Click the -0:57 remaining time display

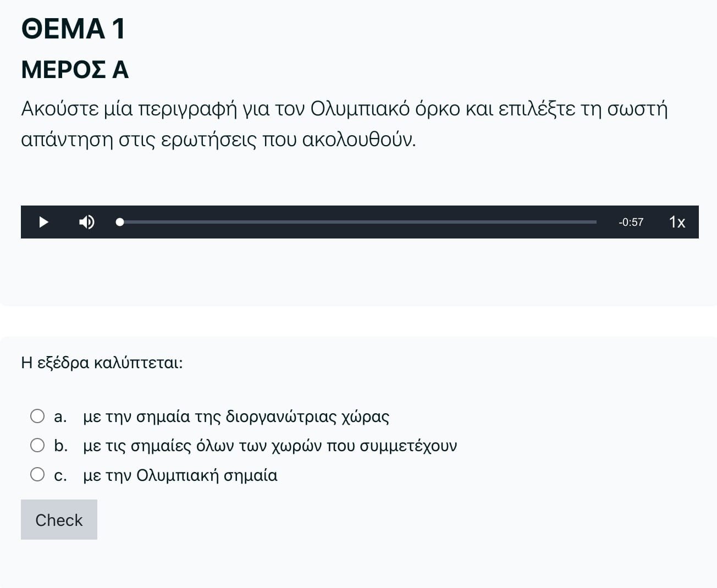pyautogui.click(x=631, y=222)
